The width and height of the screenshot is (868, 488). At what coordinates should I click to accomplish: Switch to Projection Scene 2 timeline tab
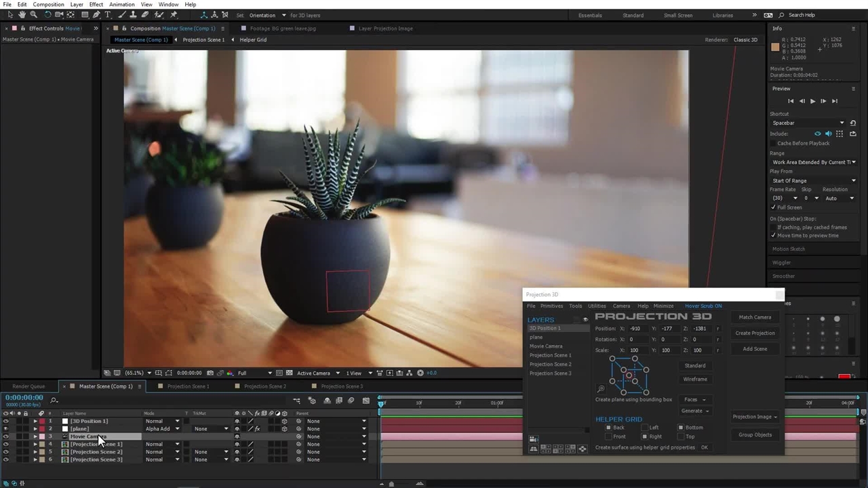click(x=264, y=386)
